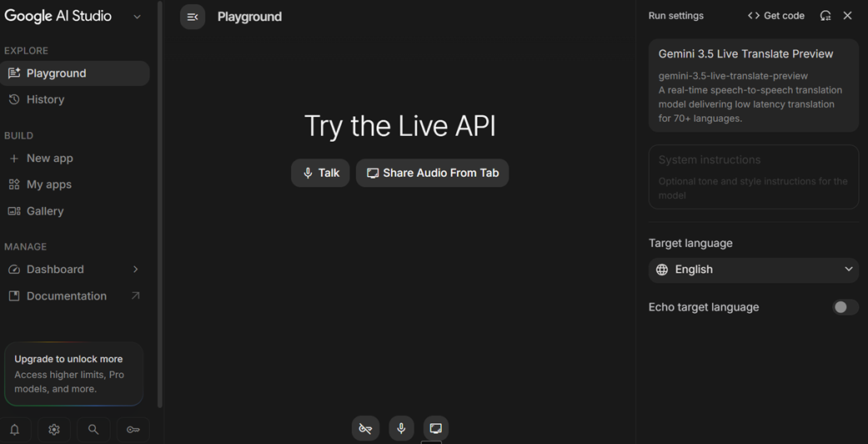Click the Gallery icon in sidebar
The width and height of the screenshot is (868, 444).
point(14,211)
